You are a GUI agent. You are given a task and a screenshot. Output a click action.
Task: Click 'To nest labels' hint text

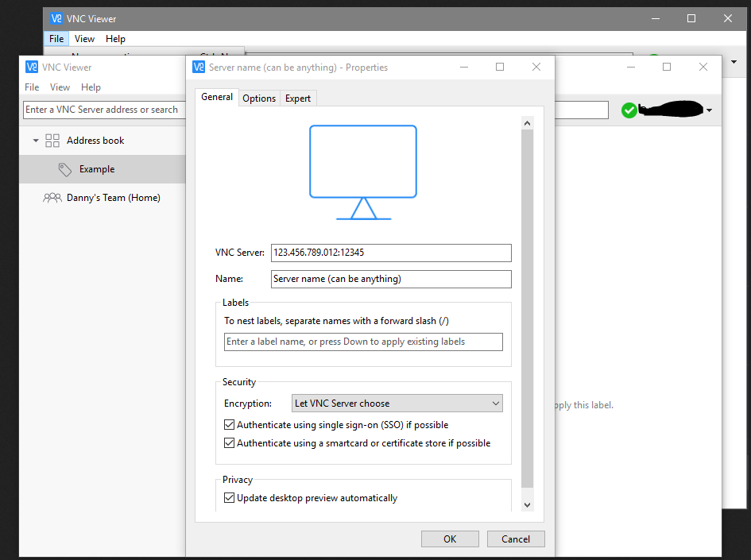[336, 321]
